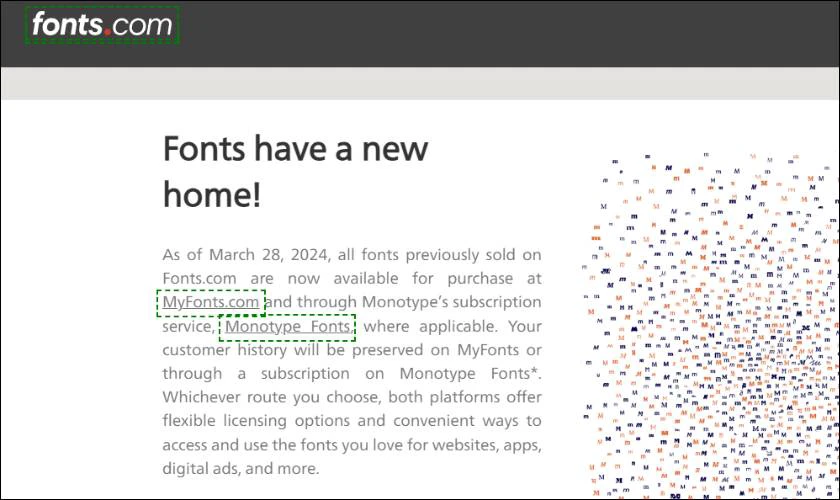Click the dark header bar empty area
This screenshot has width=840, height=500.
tap(500, 33)
